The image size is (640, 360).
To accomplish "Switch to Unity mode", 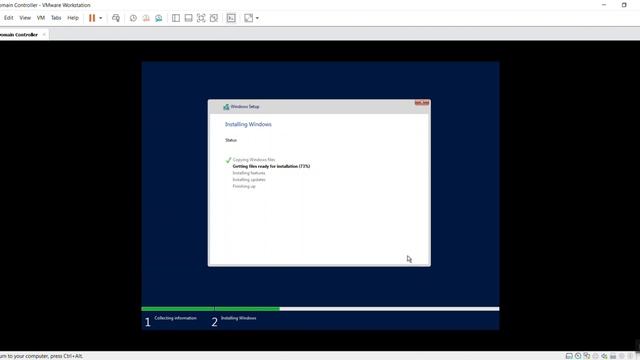I will pos(214,18).
